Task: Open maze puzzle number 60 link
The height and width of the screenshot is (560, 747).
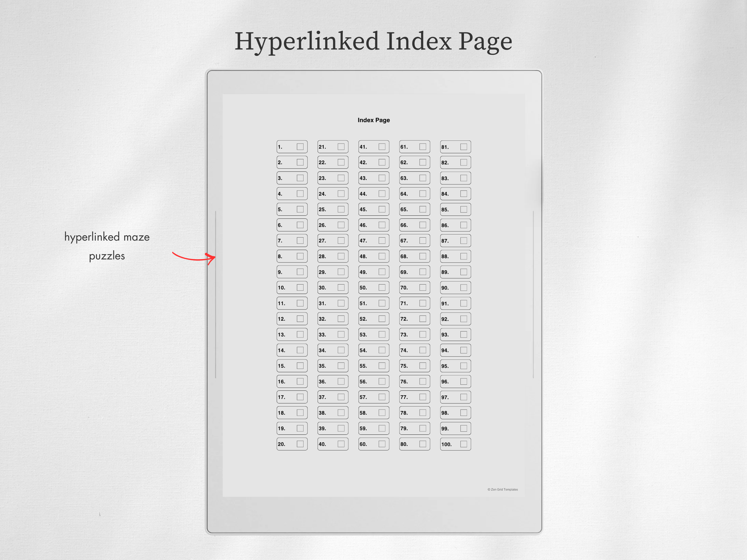Action: coord(363,444)
